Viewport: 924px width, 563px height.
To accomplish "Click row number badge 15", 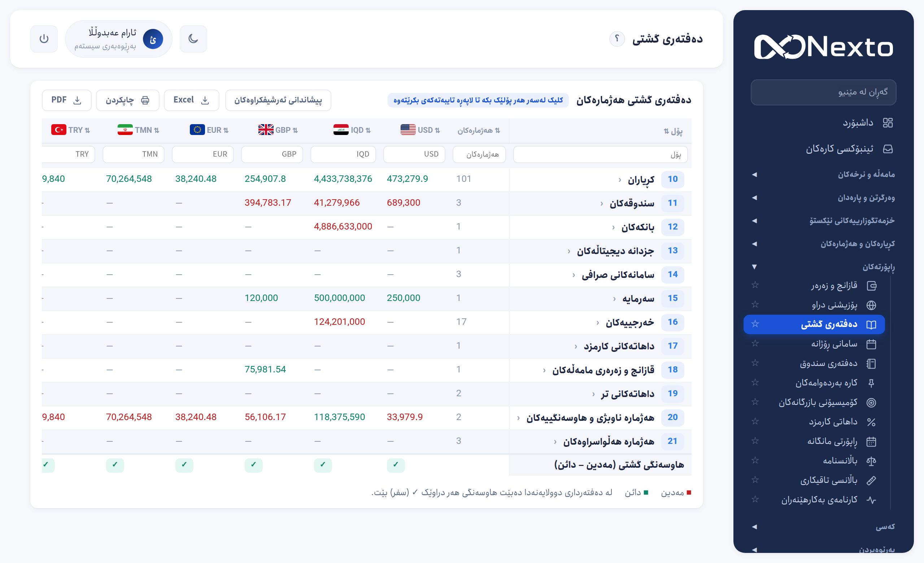I will pyautogui.click(x=673, y=298).
